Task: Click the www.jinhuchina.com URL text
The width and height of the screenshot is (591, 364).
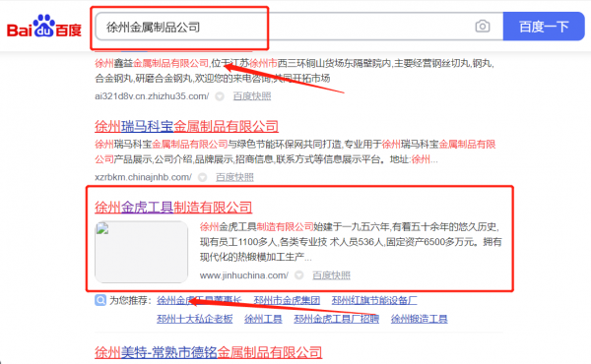Action: [244, 275]
